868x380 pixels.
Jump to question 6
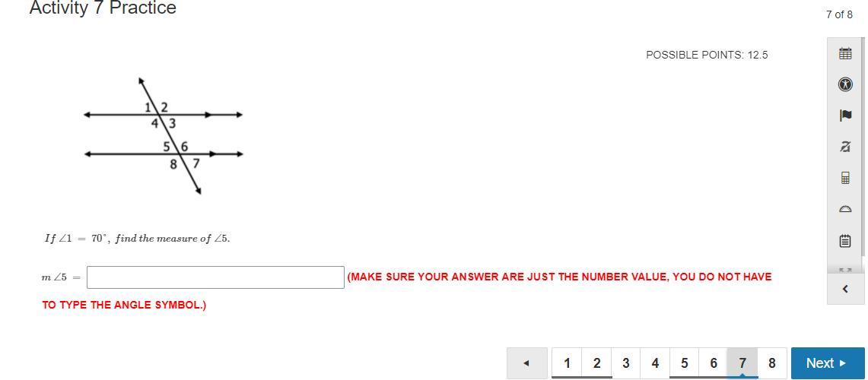click(x=713, y=363)
